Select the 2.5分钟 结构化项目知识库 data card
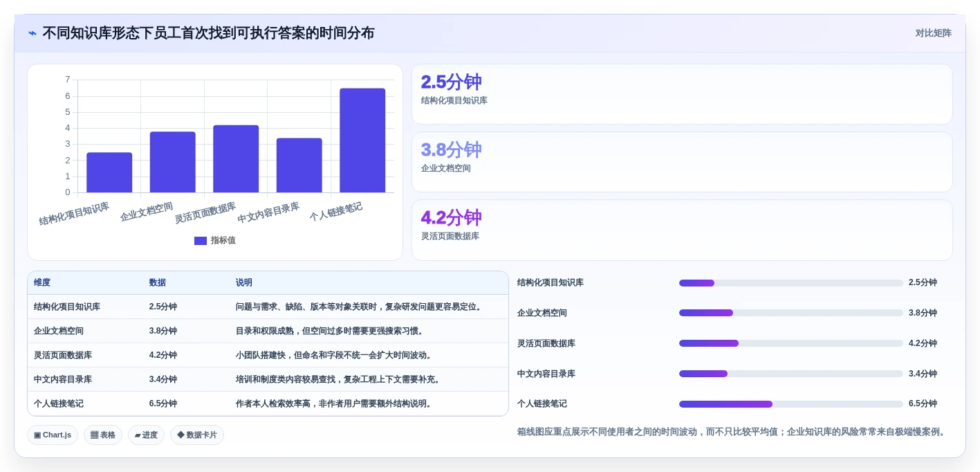Screen dimensions: 980x472 tap(682, 94)
